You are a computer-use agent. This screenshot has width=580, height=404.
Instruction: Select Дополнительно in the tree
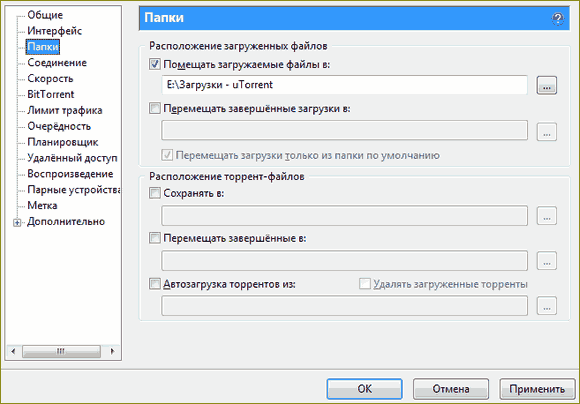[x=66, y=222]
